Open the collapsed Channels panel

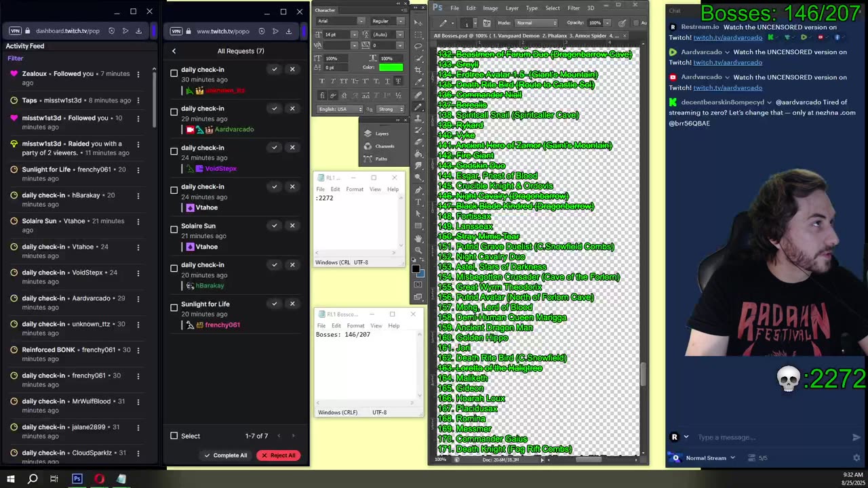(384, 146)
